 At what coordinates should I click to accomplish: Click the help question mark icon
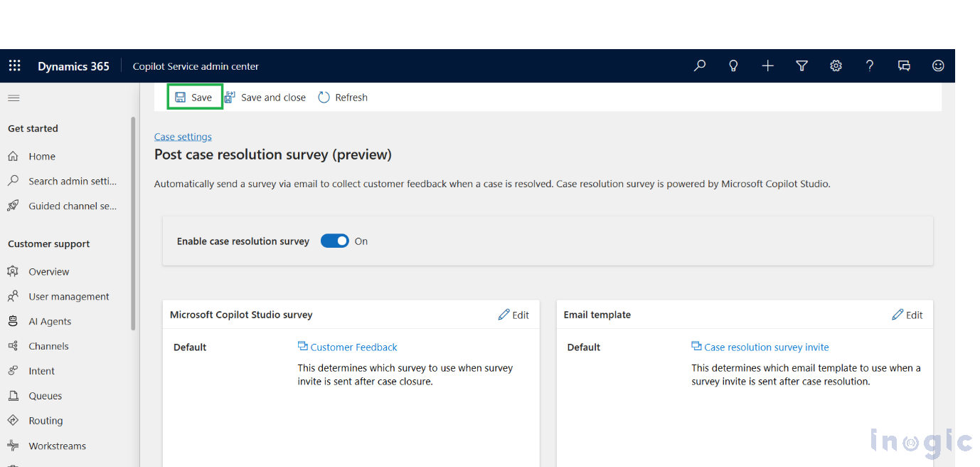[870, 66]
